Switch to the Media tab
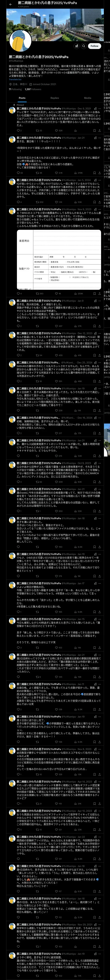Image resolution: width=110 pixels, height=980 pixels. click(x=88, y=98)
